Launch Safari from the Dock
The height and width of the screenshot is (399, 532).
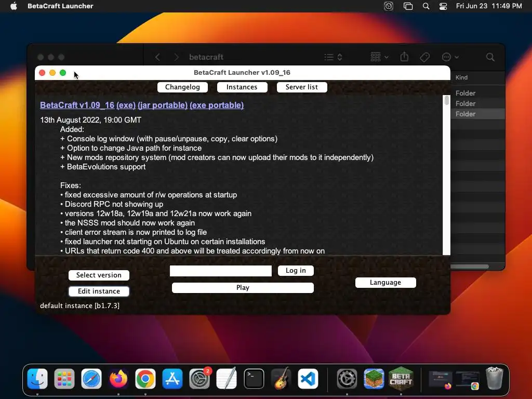(x=91, y=378)
